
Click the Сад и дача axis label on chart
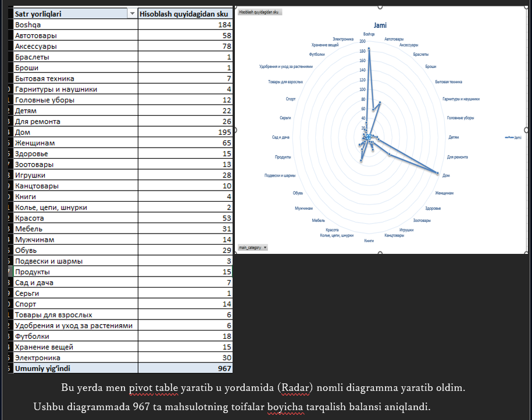click(x=281, y=137)
